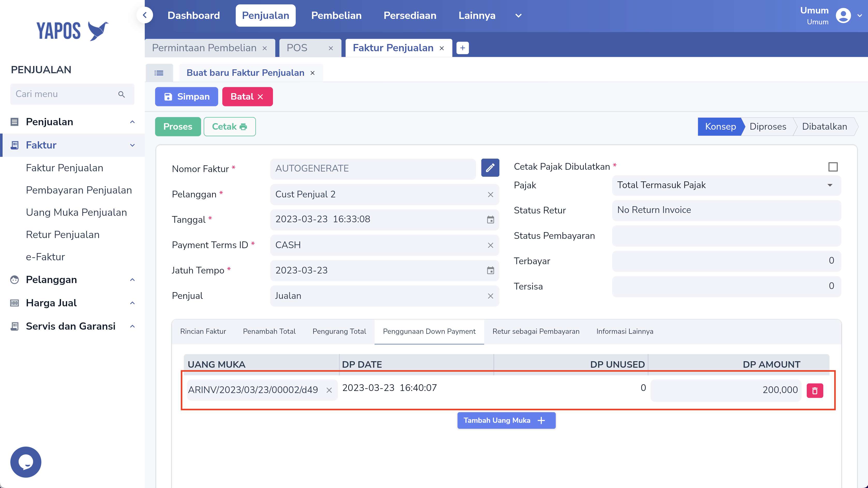Open the list view icon

(159, 73)
